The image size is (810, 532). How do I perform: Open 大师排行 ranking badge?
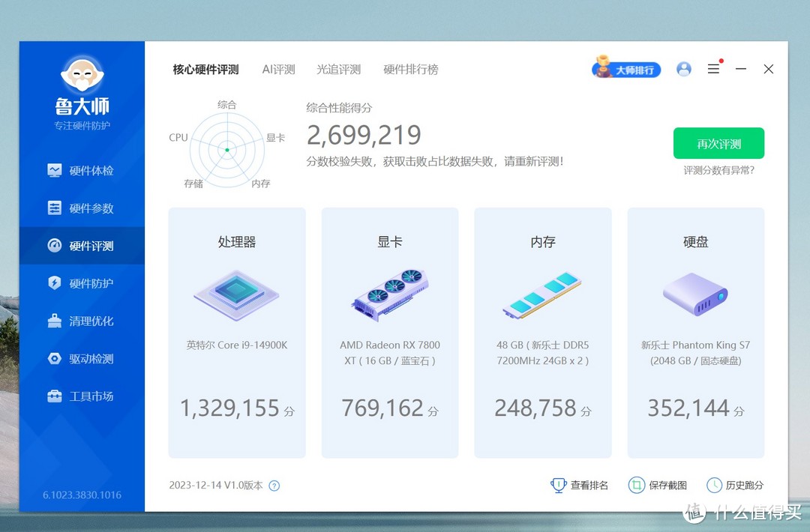click(x=626, y=68)
